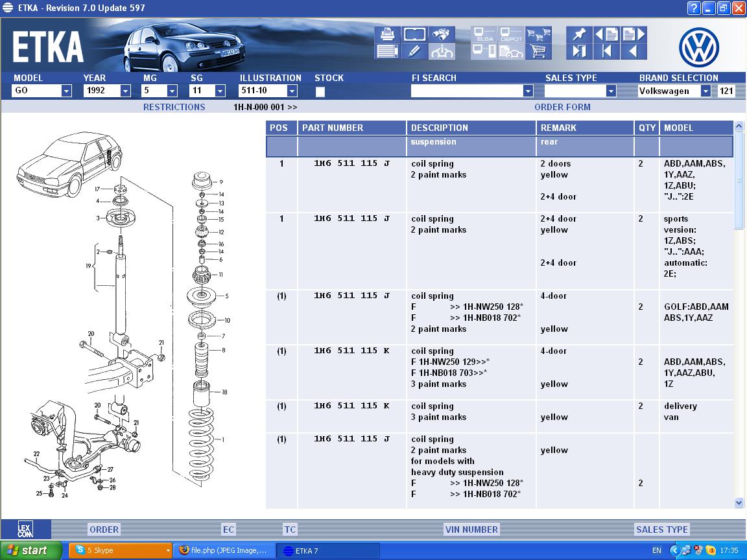Click the pushpin bookmark icon
This screenshot has width=747, height=560.
[579, 34]
